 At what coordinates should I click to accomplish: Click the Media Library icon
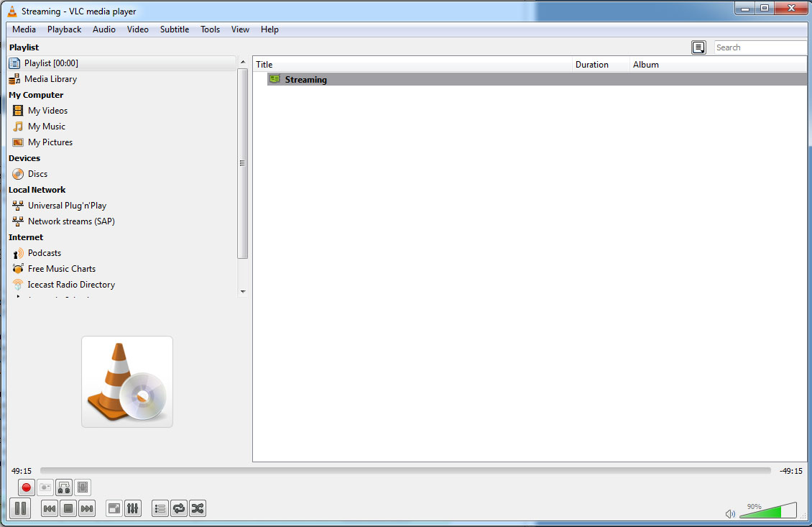point(14,79)
